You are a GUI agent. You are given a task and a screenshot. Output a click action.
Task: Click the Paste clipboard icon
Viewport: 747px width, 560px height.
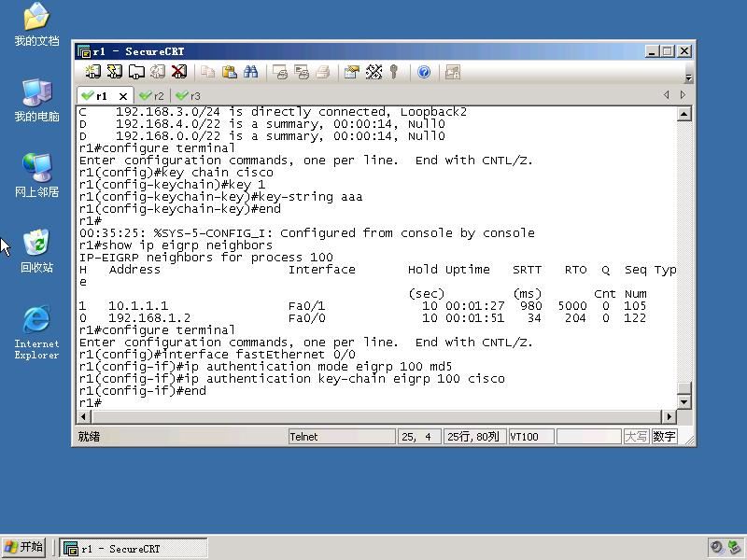230,72
